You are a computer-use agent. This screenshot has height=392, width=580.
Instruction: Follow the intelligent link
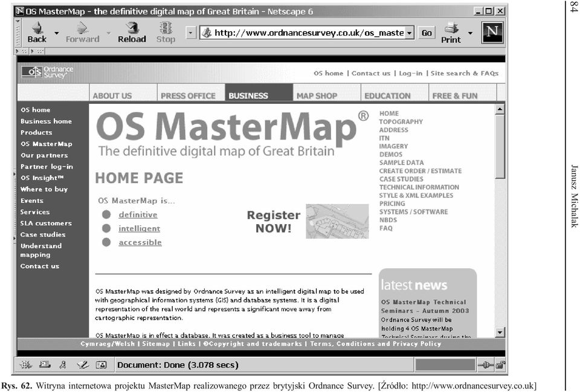click(x=140, y=228)
